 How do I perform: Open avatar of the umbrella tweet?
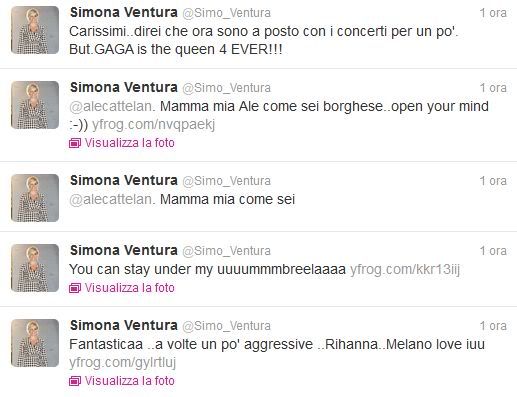(x=35, y=268)
